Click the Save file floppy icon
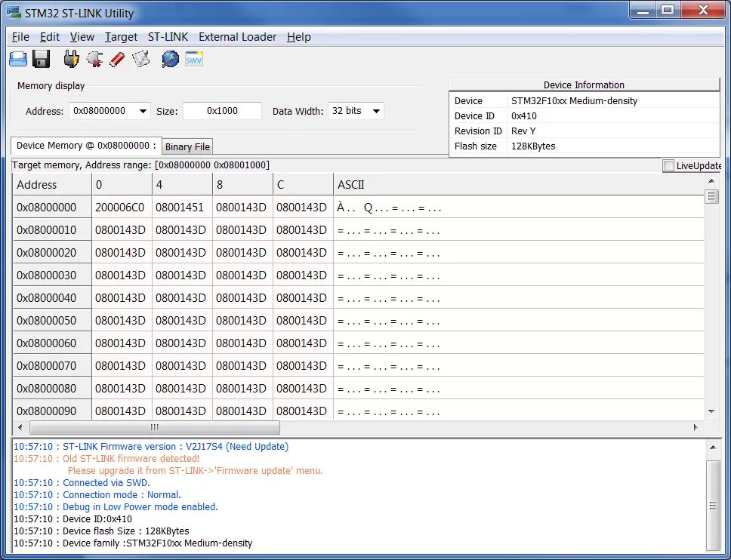The width and height of the screenshot is (731, 560). [41, 59]
